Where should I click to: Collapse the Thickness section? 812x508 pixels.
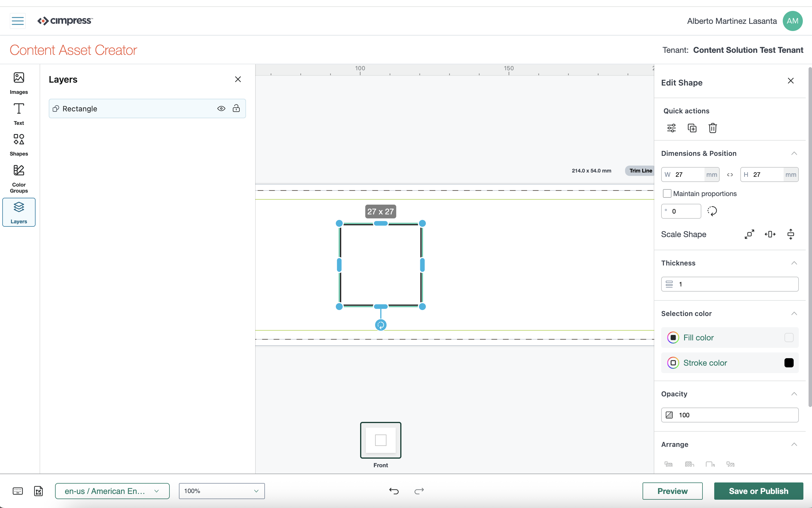(794, 263)
